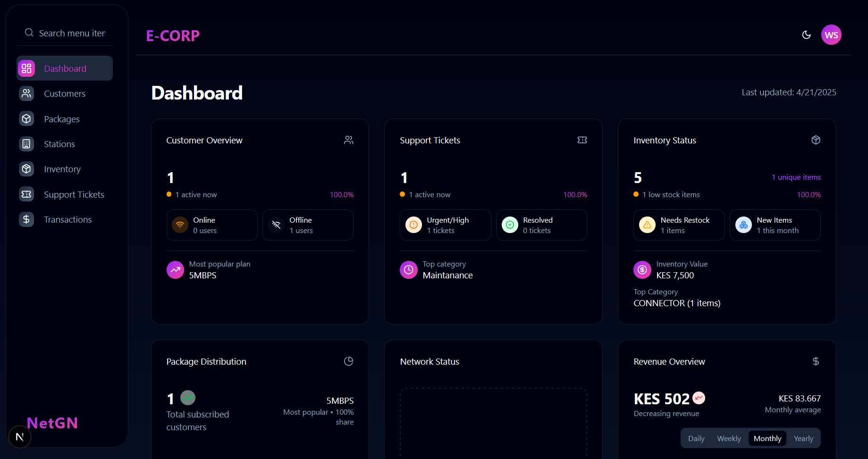Click the Dashboard grid icon
Screen dimensions: 868x459
click(x=26, y=68)
